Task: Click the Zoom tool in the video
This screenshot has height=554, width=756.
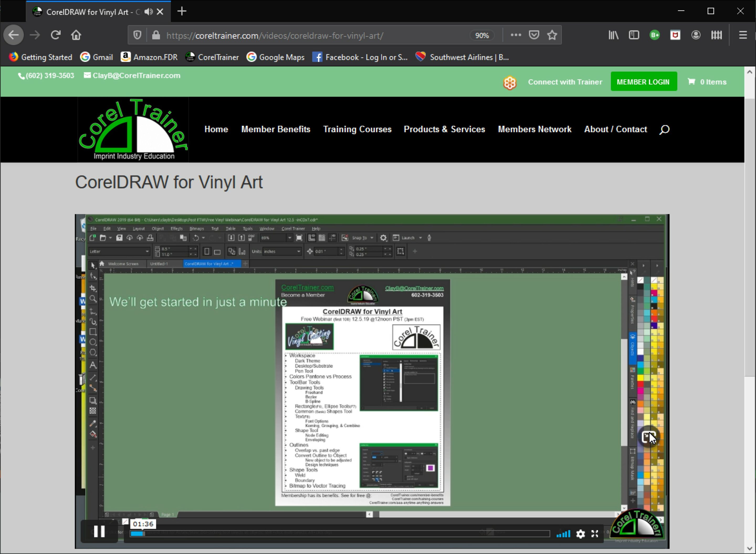Action: (x=93, y=299)
